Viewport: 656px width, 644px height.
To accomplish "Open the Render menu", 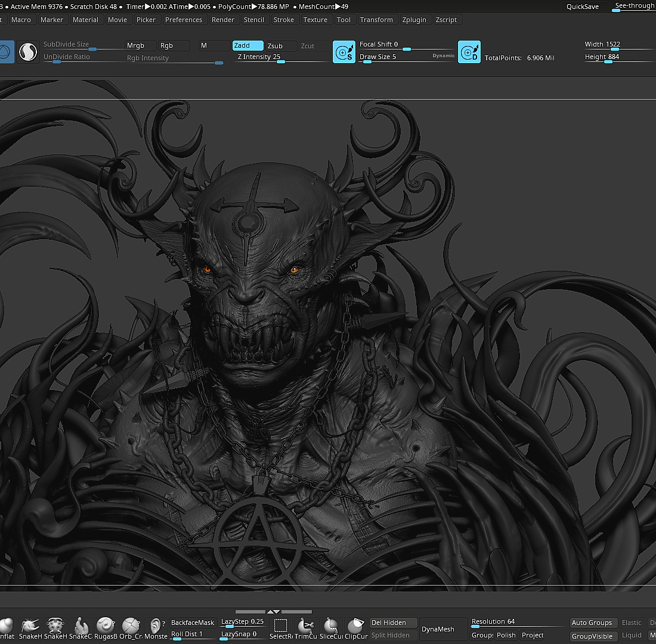I will (x=222, y=20).
